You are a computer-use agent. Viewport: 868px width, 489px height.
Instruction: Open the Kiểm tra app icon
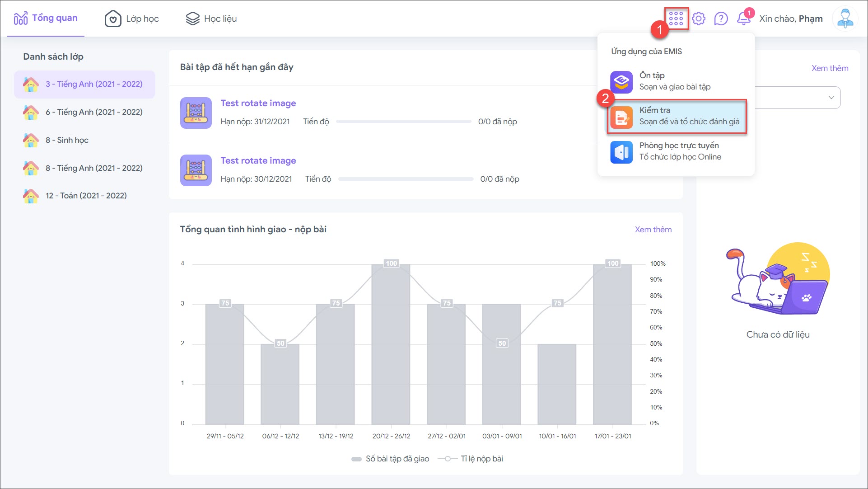[x=621, y=117]
